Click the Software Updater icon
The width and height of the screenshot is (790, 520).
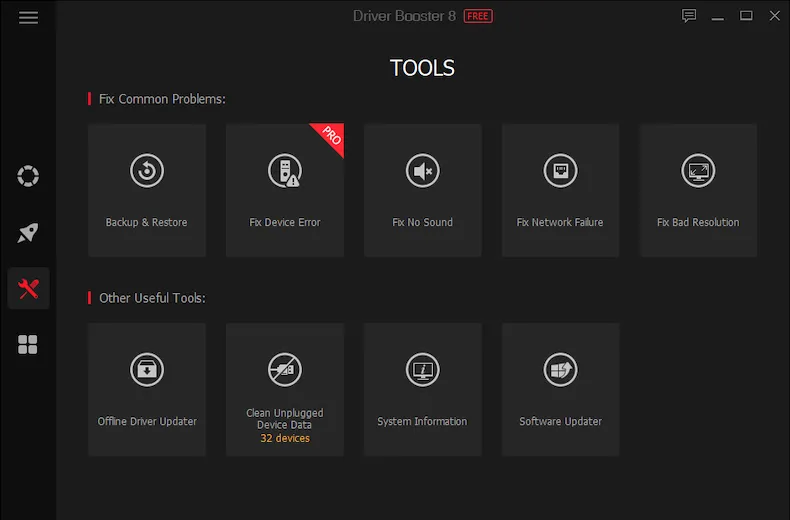click(560, 369)
